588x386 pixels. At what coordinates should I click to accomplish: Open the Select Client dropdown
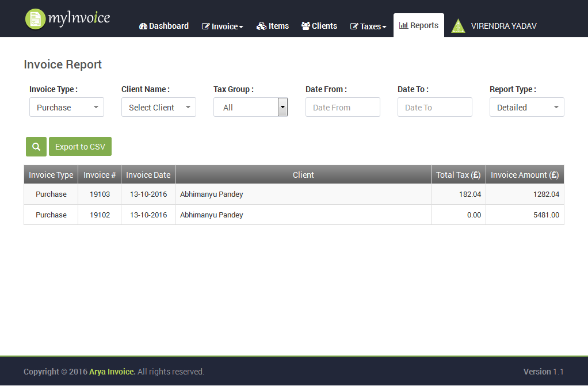click(x=159, y=108)
